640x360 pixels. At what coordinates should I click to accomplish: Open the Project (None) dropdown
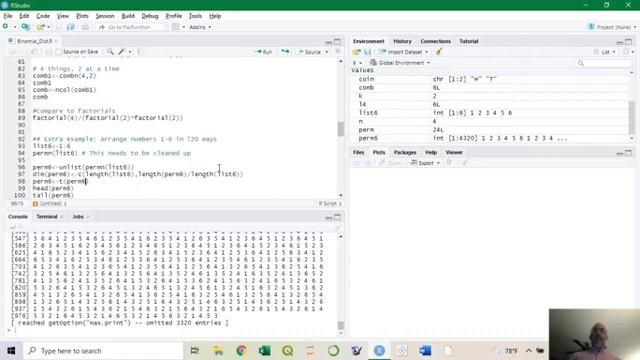612,27
